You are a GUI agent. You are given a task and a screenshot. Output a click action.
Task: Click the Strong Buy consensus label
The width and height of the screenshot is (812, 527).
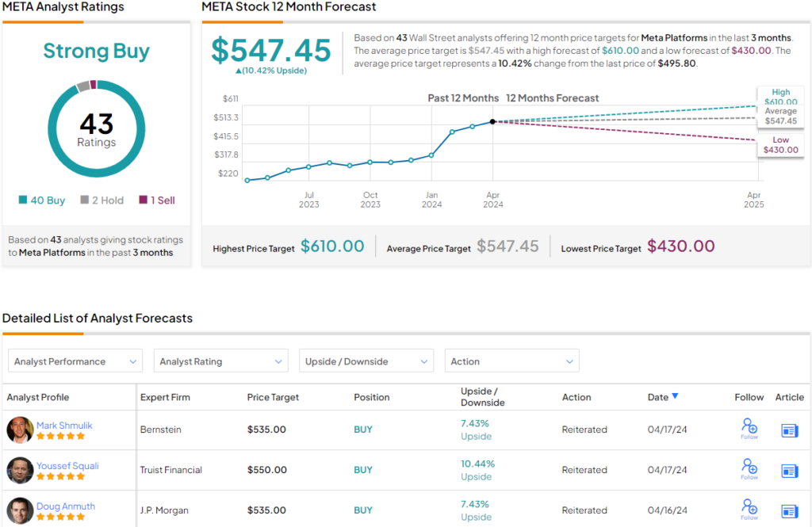pos(96,51)
